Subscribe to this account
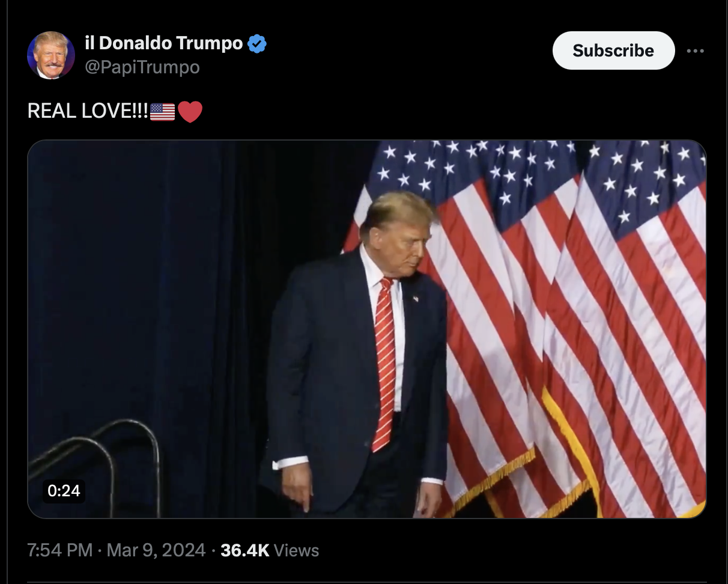Image resolution: width=728 pixels, height=584 pixels. coord(613,50)
